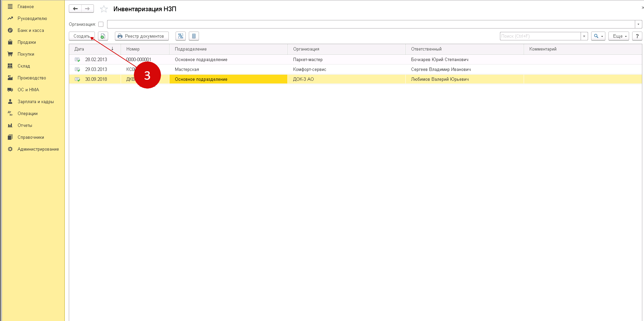
Task: Enable the Организация filter checkbox
Action: [x=101, y=24]
